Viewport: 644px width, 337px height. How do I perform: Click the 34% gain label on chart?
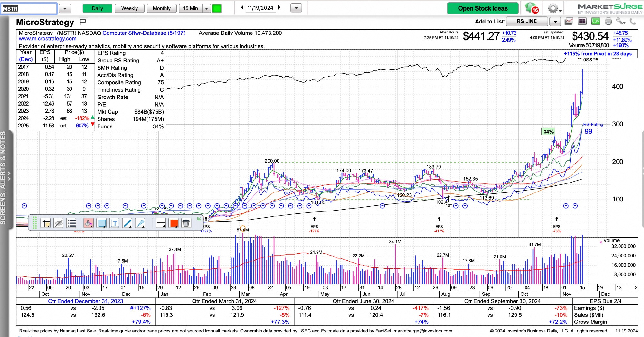click(x=548, y=131)
